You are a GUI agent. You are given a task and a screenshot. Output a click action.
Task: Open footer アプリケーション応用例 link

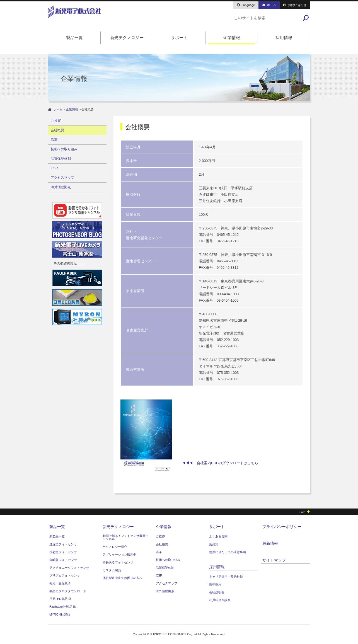[119, 555]
